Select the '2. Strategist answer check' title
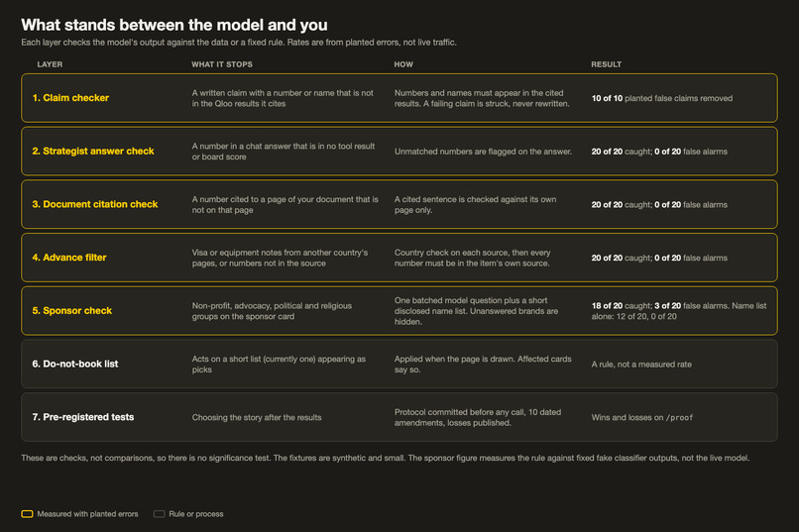The height and width of the screenshot is (532, 799). tap(93, 152)
